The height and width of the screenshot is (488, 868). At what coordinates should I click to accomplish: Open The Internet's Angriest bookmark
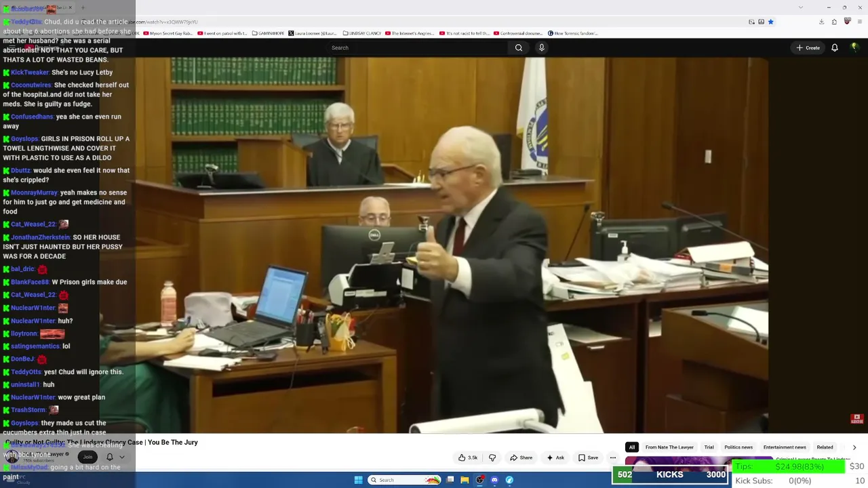click(410, 33)
